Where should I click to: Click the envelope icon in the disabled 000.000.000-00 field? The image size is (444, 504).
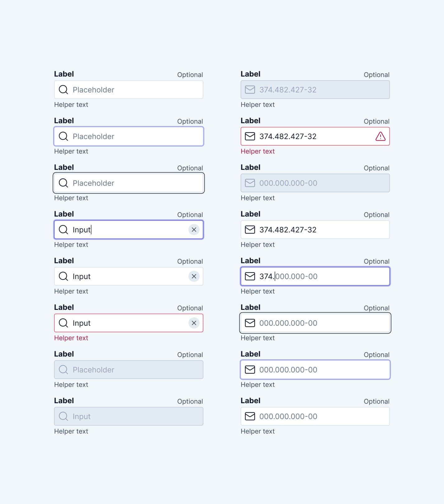[250, 183]
